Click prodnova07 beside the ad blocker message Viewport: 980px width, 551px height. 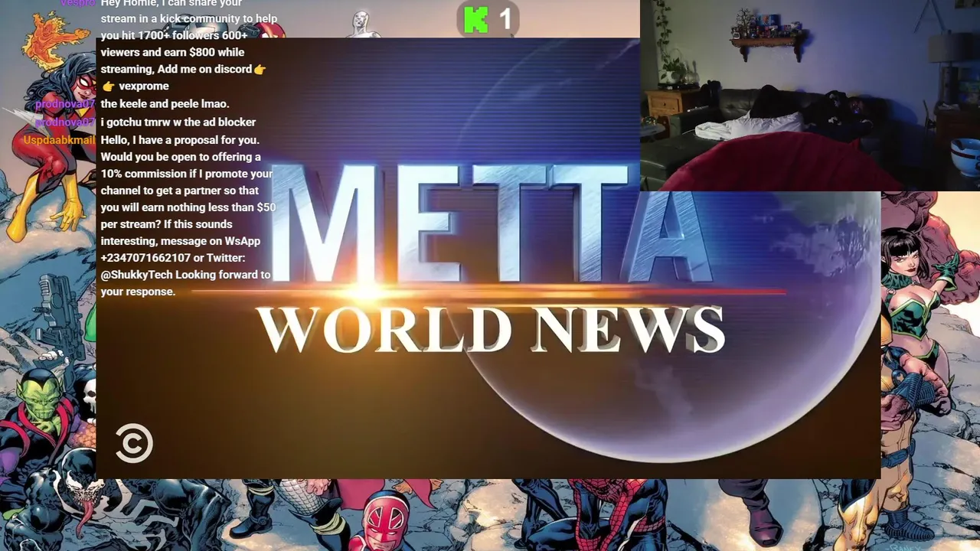65,122
